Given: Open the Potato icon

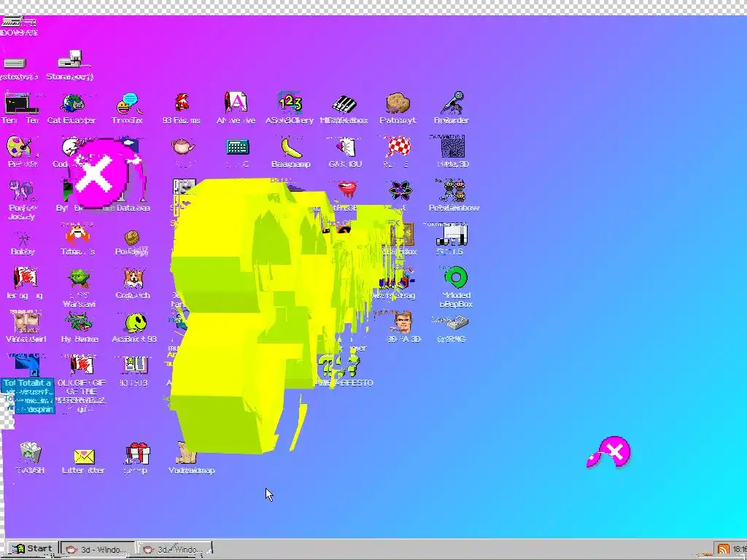Looking at the screenshot, I should pos(398,103).
